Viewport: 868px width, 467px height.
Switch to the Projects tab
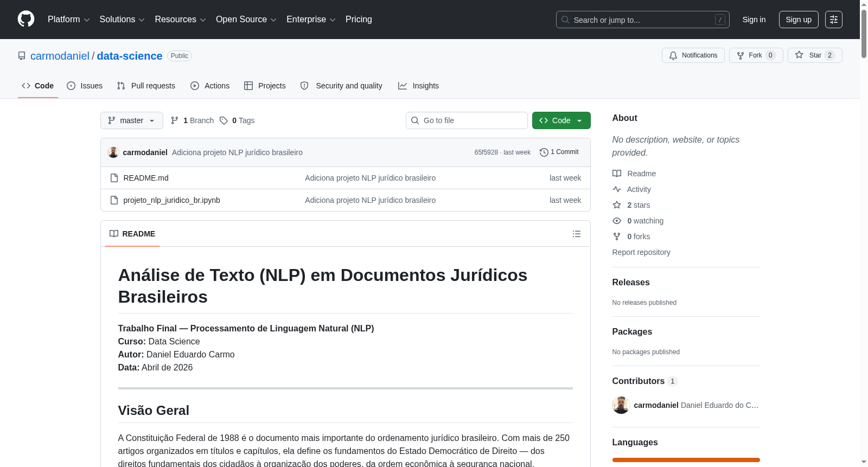pos(265,86)
